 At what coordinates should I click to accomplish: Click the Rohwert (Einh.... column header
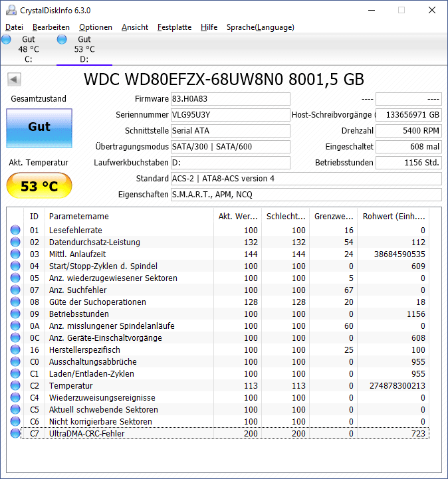click(x=393, y=217)
